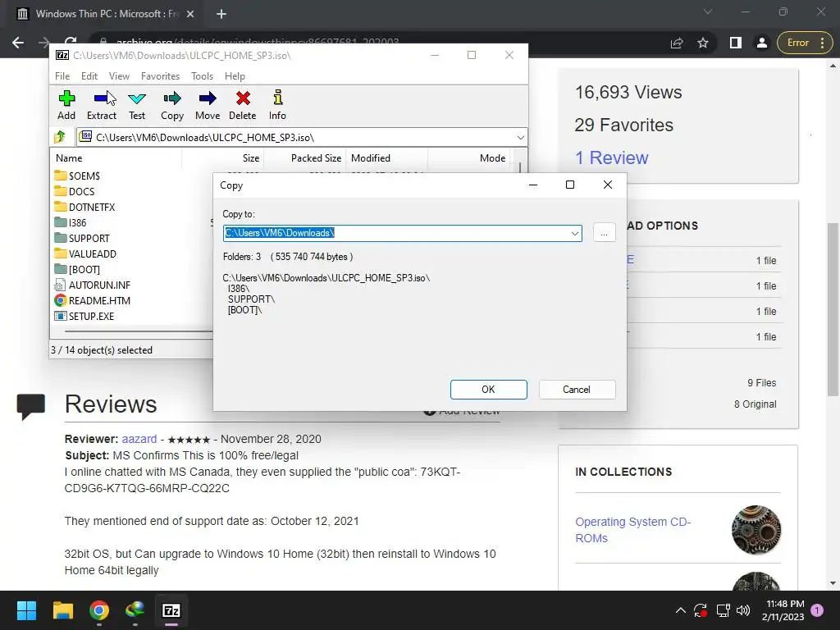Image resolution: width=840 pixels, height=630 pixels.
Task: Close the Windows Thin PC browser tab
Action: pyautogui.click(x=190, y=14)
